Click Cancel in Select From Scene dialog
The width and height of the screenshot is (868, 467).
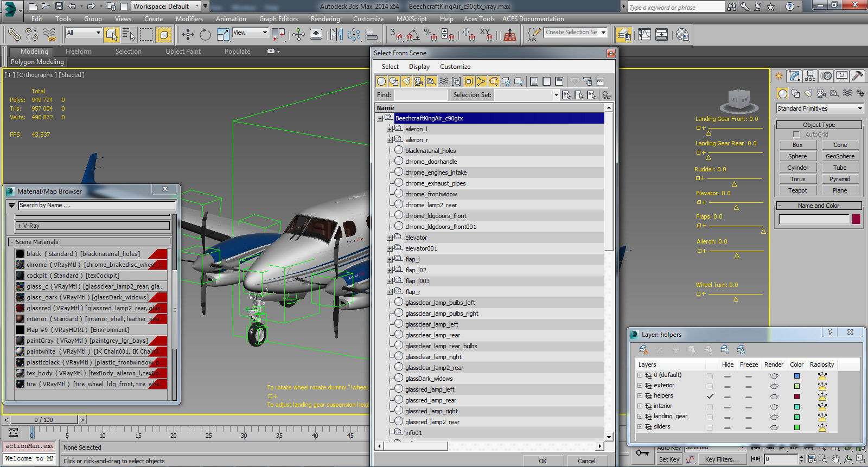coord(586,461)
